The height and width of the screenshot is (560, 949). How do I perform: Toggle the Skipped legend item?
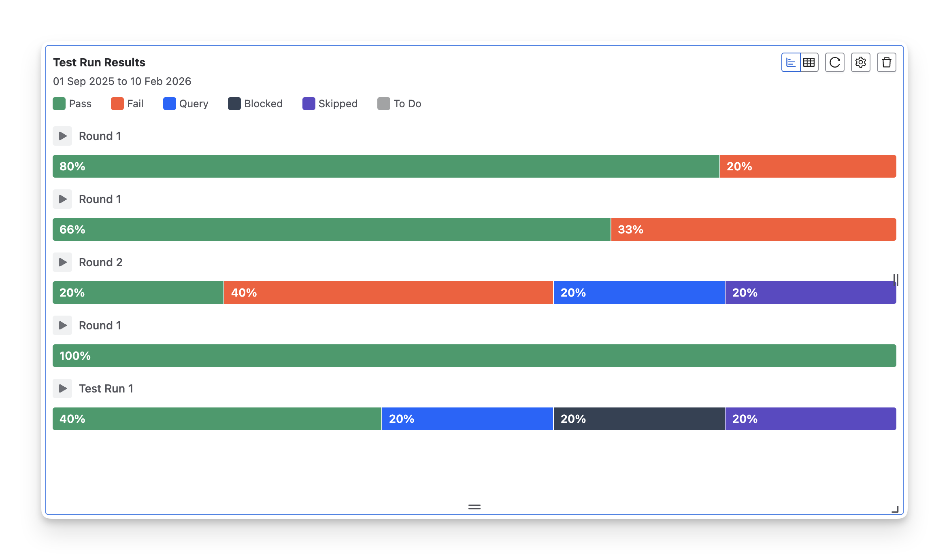point(330,104)
